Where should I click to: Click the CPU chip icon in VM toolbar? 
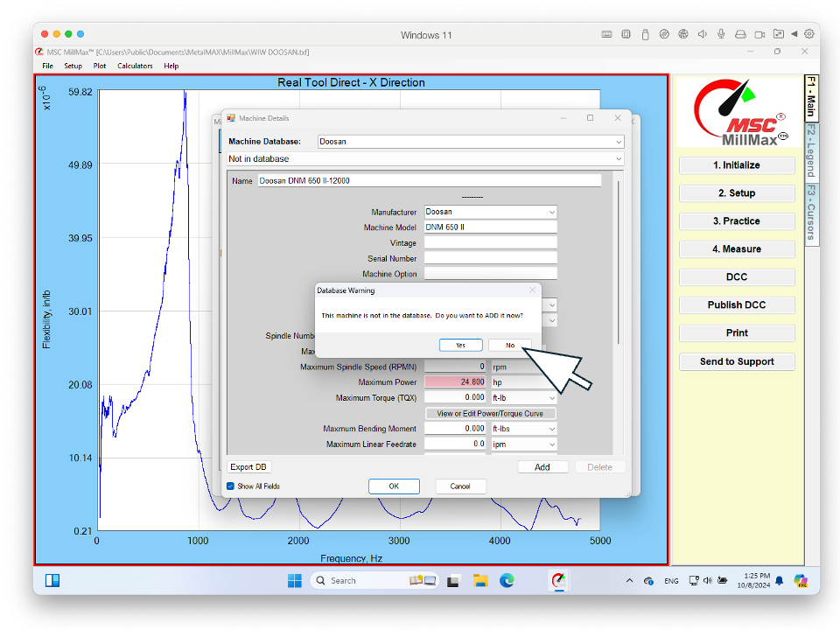pyautogui.click(x=626, y=34)
